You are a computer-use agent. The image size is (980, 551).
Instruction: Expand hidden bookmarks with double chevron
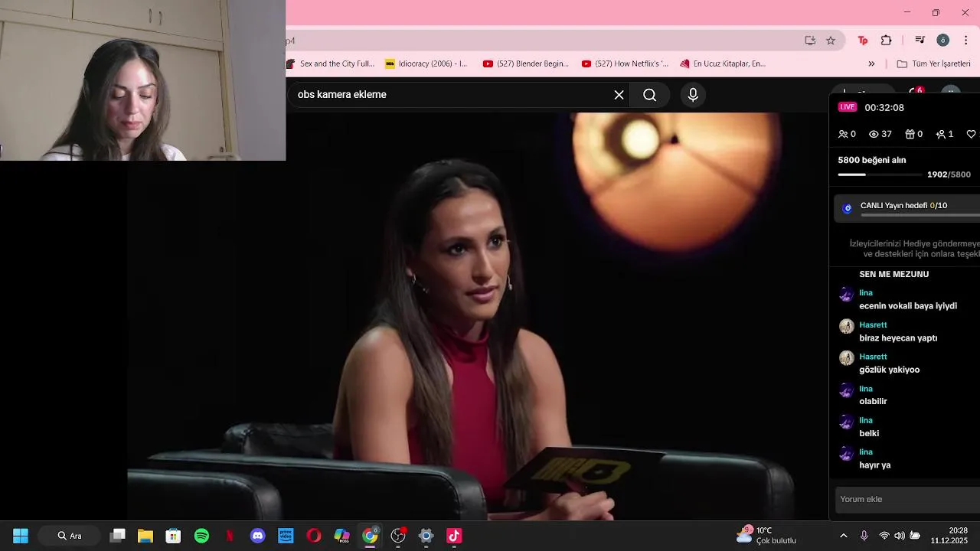pos(871,64)
